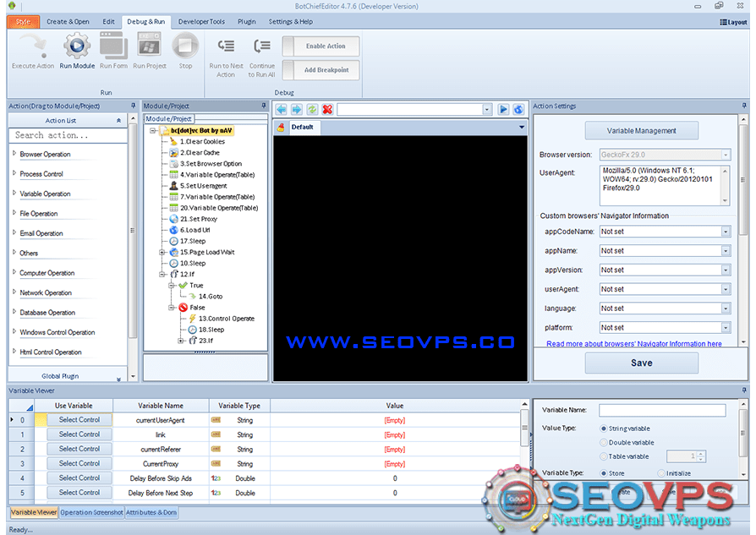Click the blue round icon beside the Go arrow
Viewport: 756px width, 535px height.
coord(518,109)
